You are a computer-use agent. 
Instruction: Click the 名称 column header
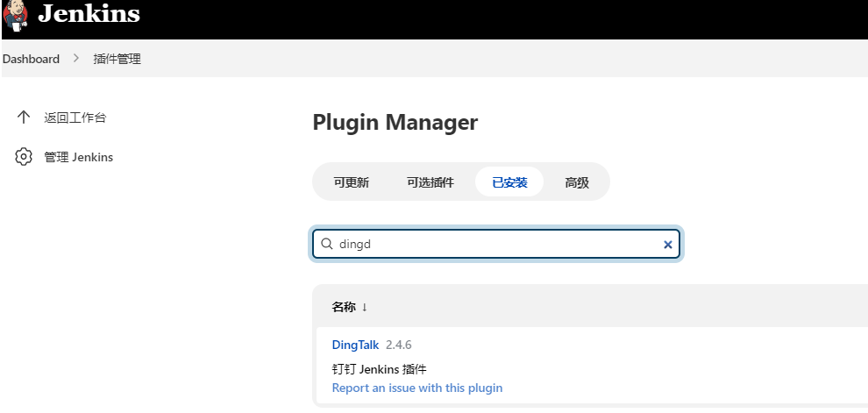(x=344, y=307)
